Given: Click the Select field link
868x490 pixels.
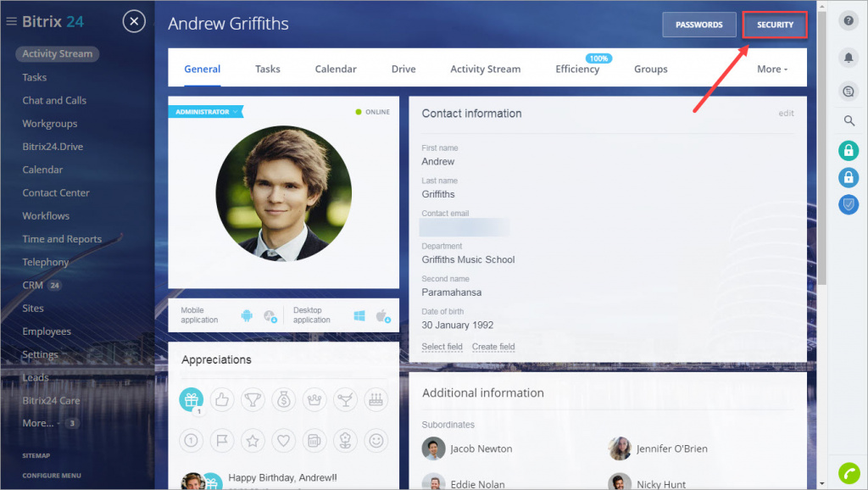Looking at the screenshot, I should (x=442, y=347).
